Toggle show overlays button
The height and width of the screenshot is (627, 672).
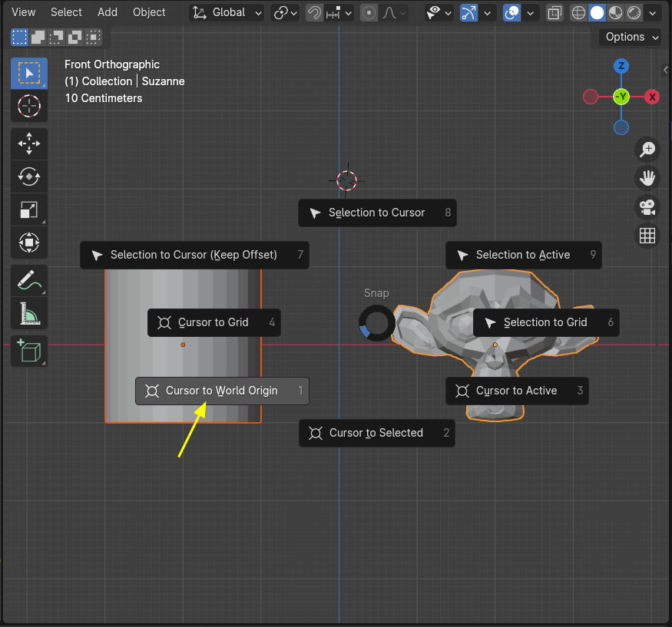(x=511, y=13)
